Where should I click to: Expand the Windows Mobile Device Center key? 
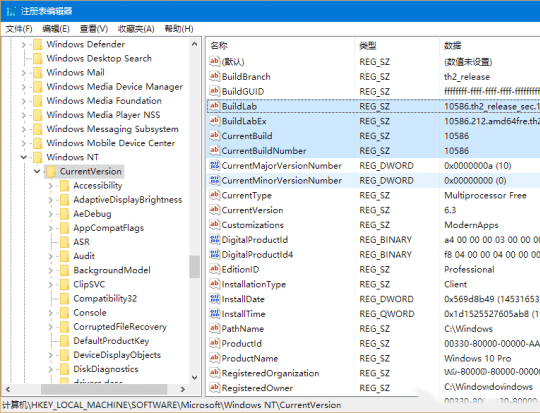[x=23, y=143]
